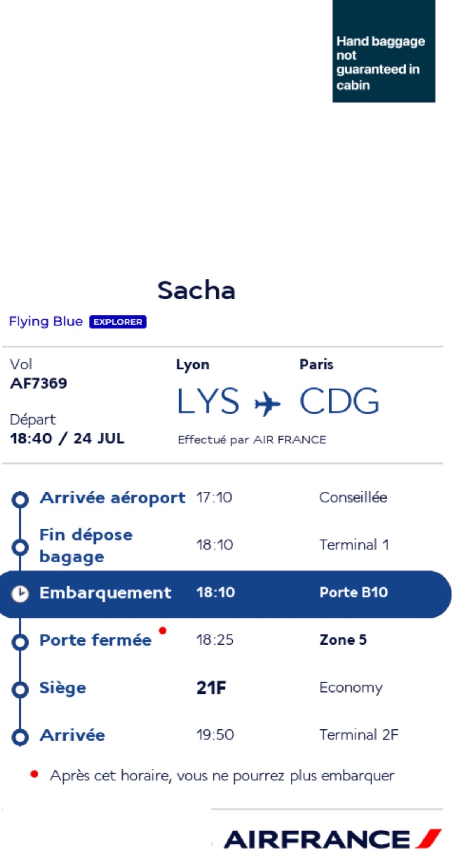The height and width of the screenshot is (868, 457).
Task: Click the LYS departure airport code
Action: [x=208, y=401]
